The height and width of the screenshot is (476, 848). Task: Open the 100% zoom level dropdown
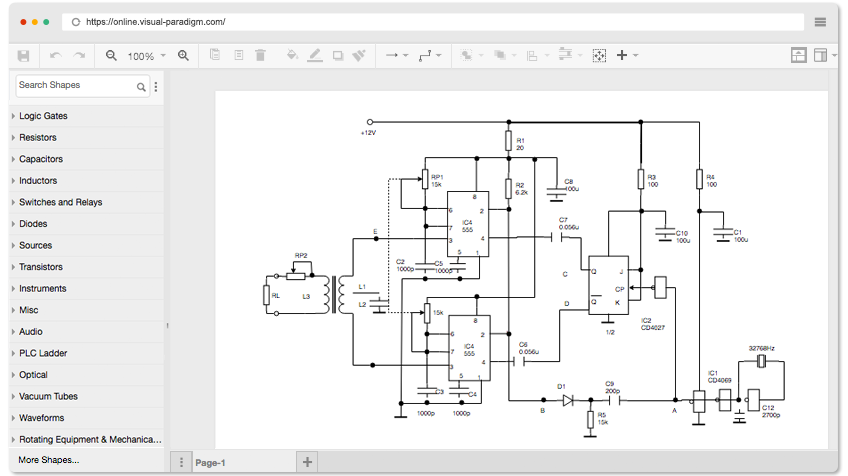[147, 56]
